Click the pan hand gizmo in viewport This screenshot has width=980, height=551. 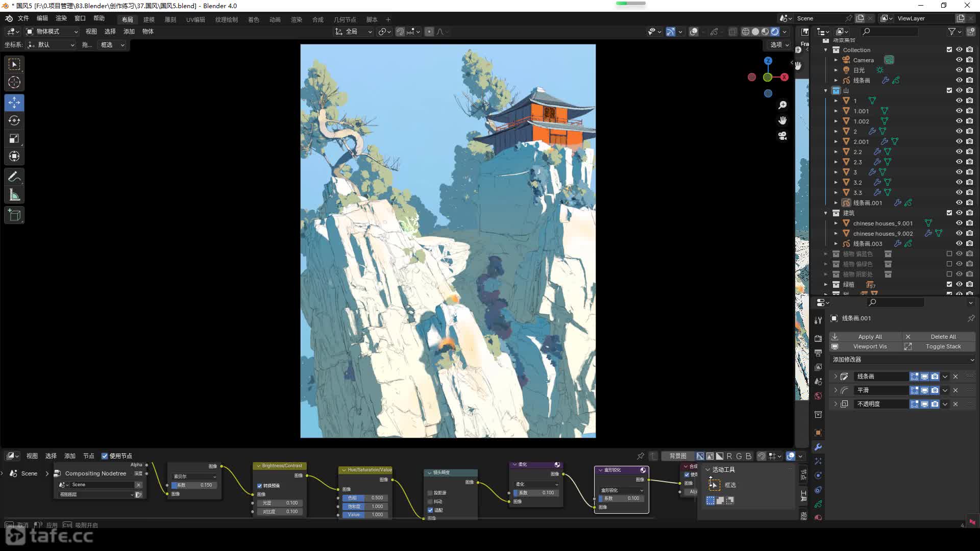(x=782, y=120)
